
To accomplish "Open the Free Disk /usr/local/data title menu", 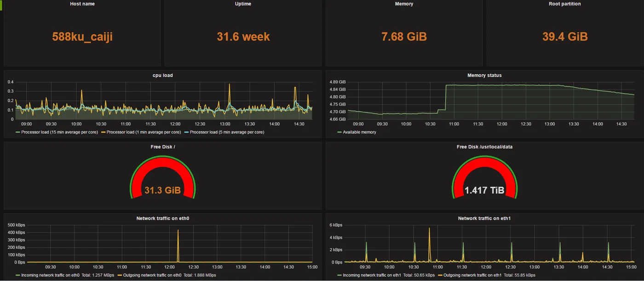I will pyautogui.click(x=484, y=146).
